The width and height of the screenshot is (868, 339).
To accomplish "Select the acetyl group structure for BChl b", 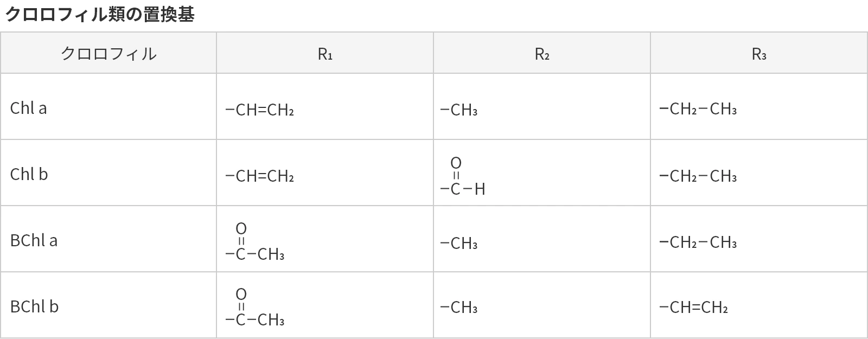I will pyautogui.click(x=254, y=308).
